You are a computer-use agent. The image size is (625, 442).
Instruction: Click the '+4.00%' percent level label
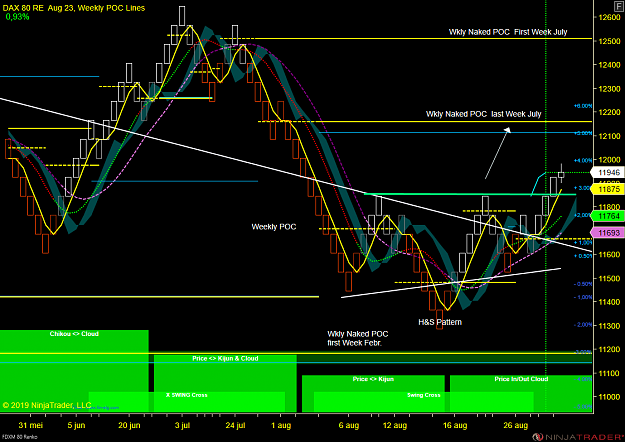[x=583, y=161]
